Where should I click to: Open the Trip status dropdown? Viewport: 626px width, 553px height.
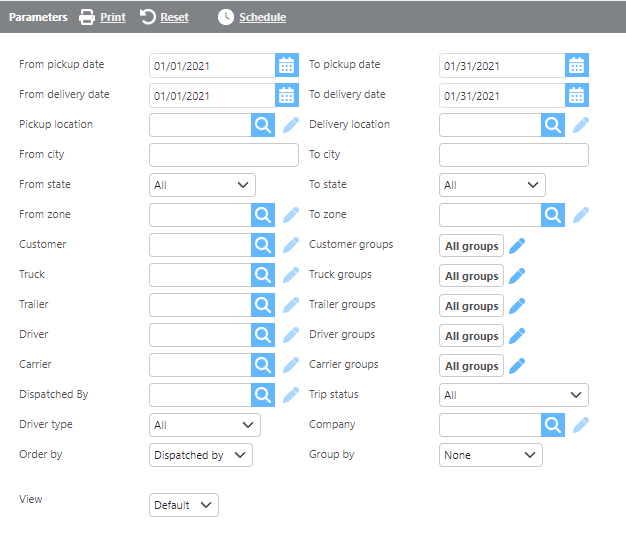pos(514,395)
